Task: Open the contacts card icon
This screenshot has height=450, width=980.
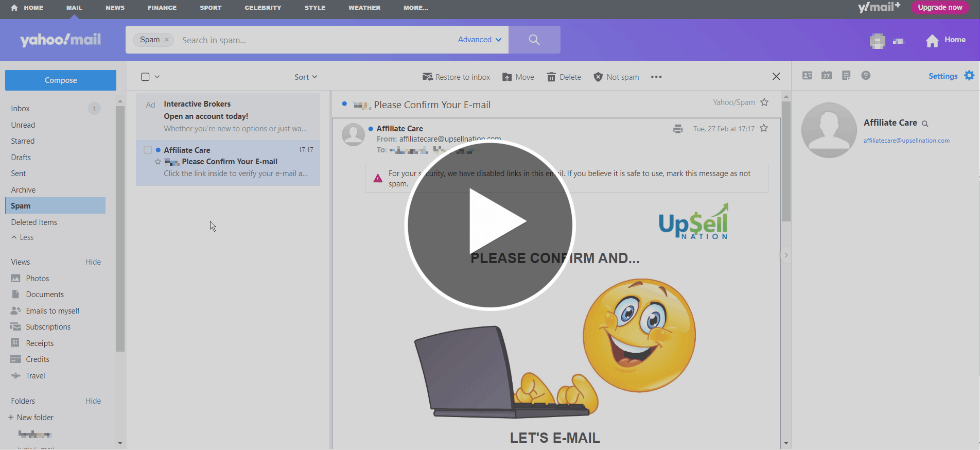Action: click(x=807, y=76)
